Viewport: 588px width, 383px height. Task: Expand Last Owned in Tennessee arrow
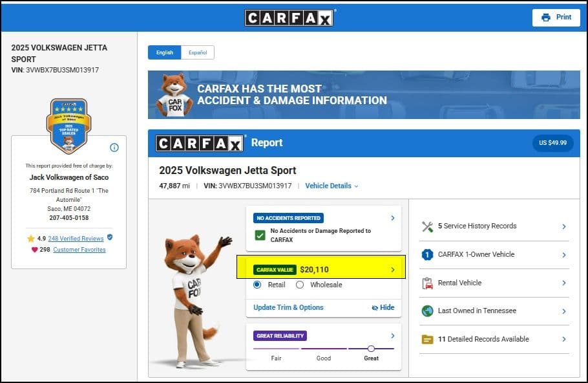pos(564,311)
